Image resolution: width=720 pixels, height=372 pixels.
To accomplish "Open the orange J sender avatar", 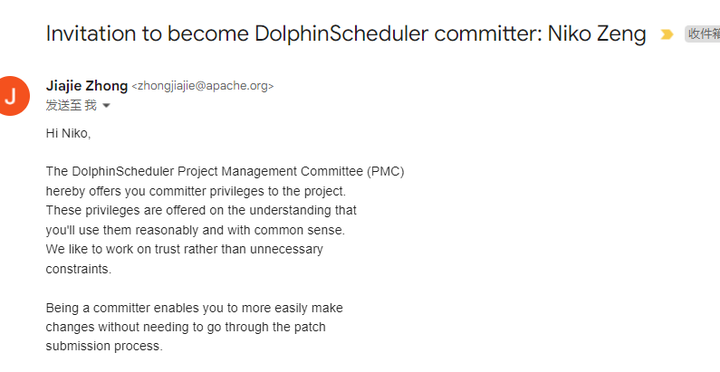I will tap(11, 96).
